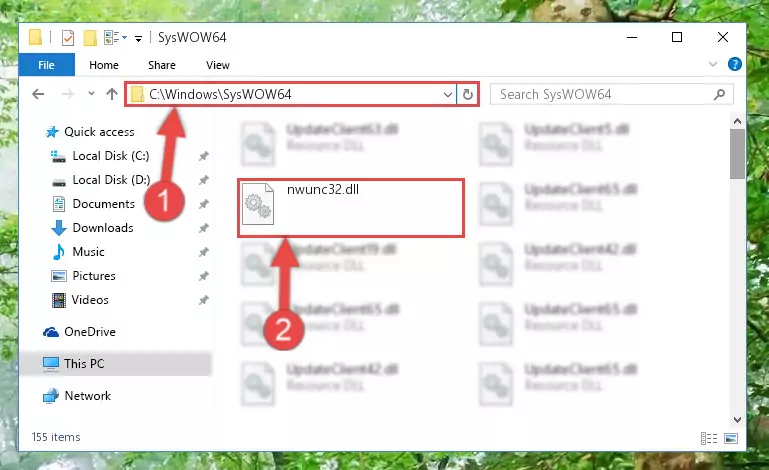
Task: Click the Downloads blue arrow icon
Action: point(58,228)
